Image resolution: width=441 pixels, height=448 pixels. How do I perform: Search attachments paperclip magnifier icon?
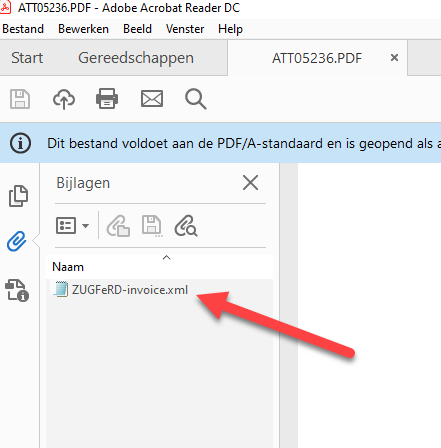click(186, 226)
